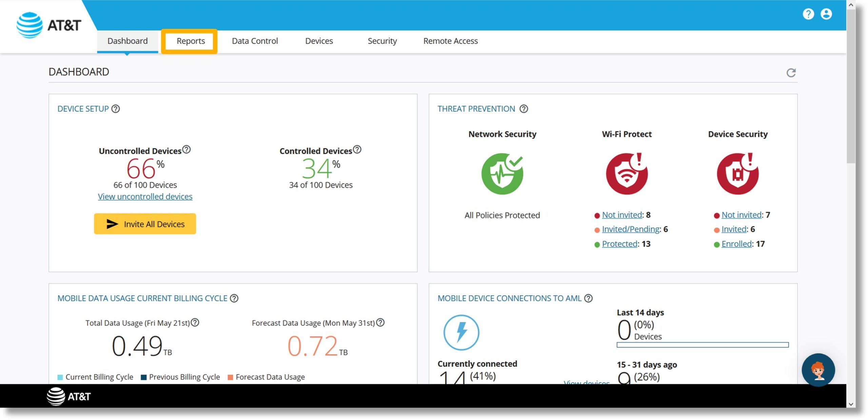
Task: Switch to the Dashboard tab
Action: pyautogui.click(x=127, y=41)
